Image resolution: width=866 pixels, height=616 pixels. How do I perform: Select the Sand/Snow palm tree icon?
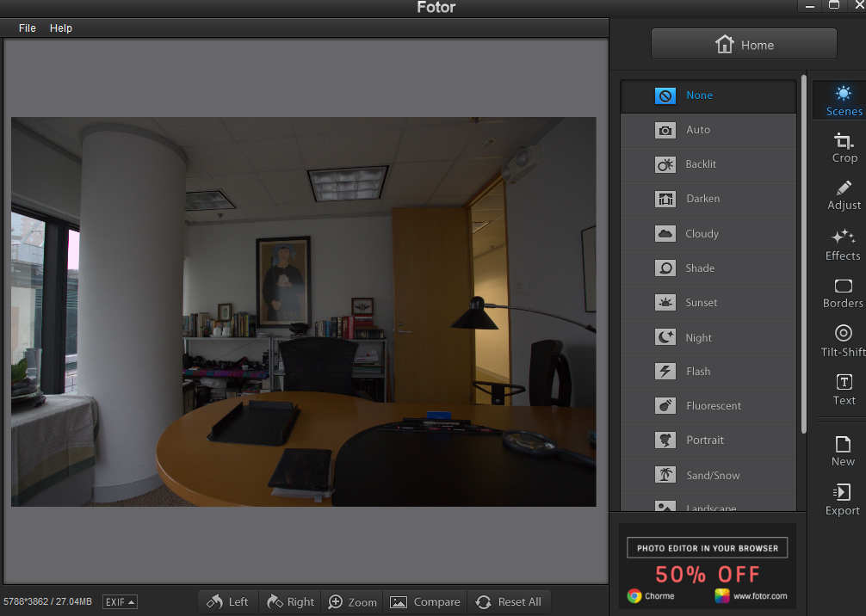[665, 475]
